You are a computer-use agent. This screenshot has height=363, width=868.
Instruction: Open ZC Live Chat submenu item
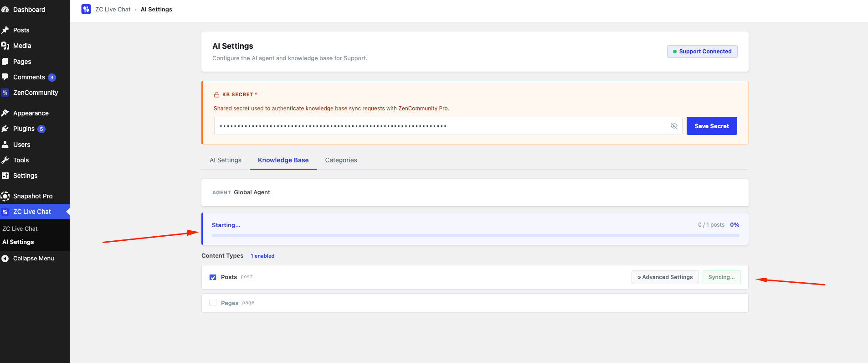20,229
